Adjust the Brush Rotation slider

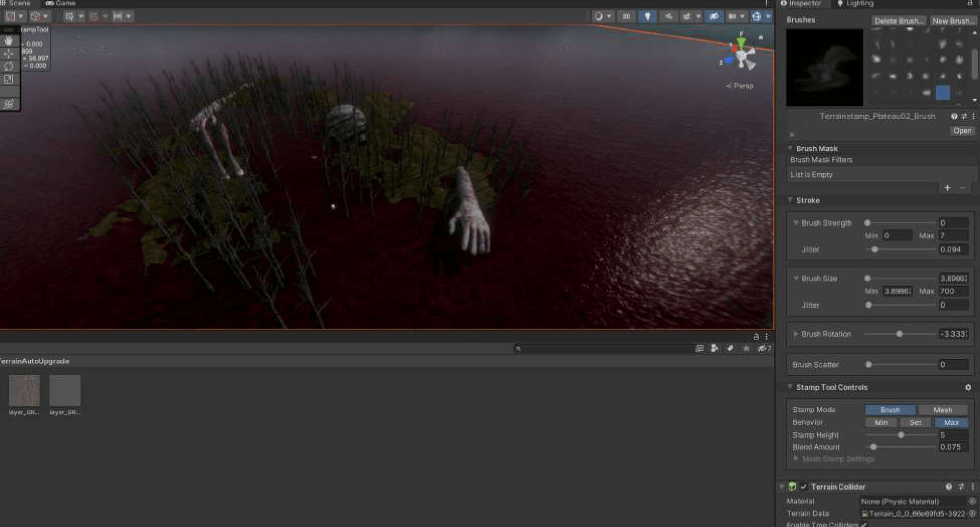coord(900,334)
